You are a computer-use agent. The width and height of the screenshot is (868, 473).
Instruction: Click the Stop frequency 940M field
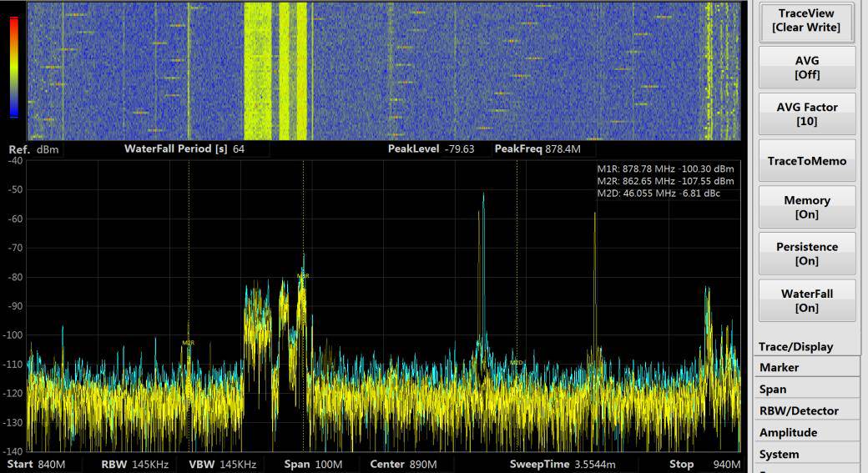[723, 465]
